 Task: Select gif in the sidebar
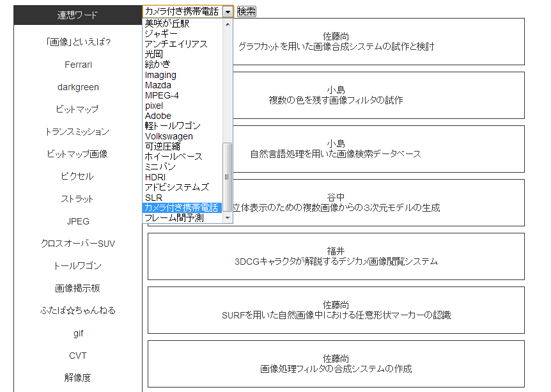[78, 333]
